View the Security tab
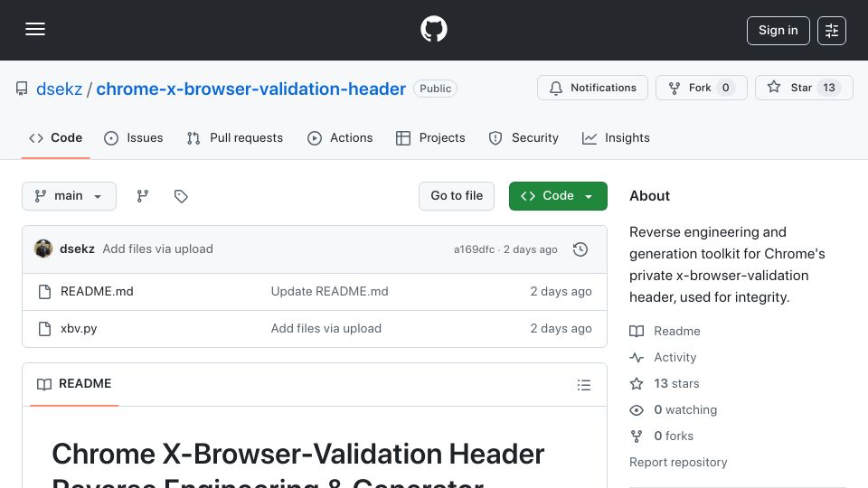The height and width of the screenshot is (488, 868). coord(524,137)
